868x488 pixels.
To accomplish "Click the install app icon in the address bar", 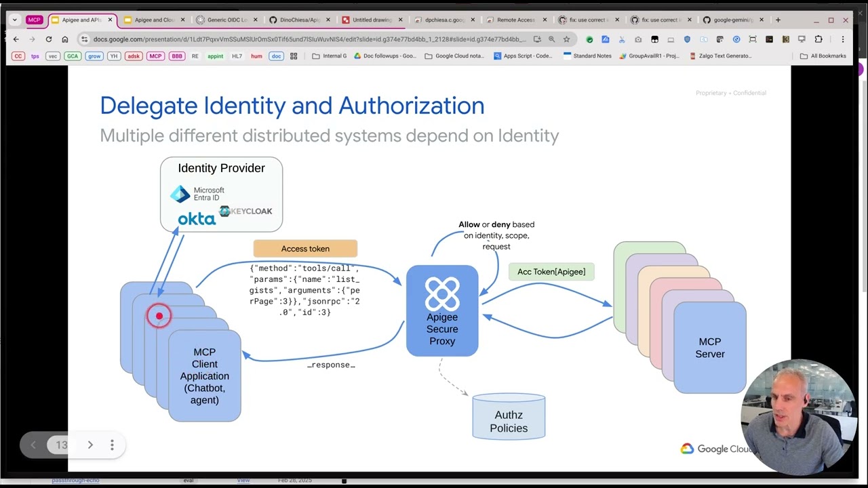I will coord(537,39).
